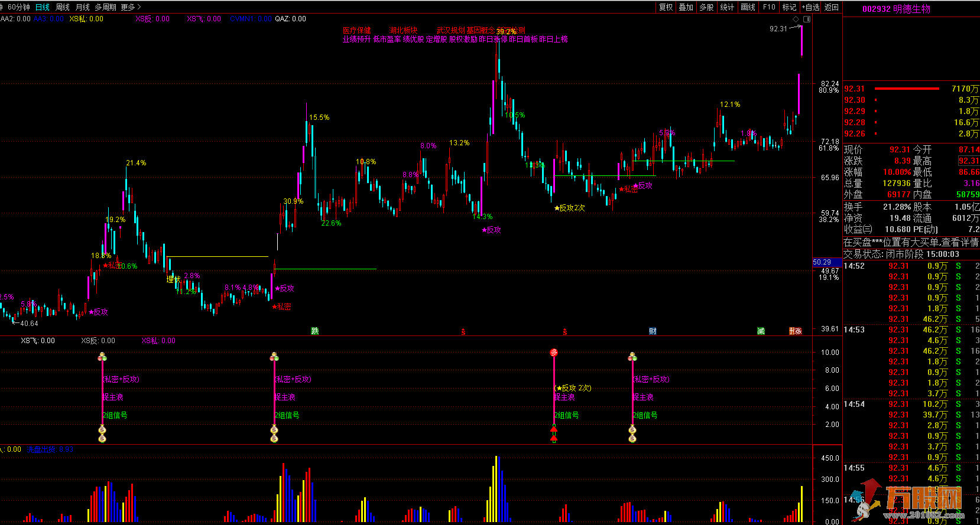The height and width of the screenshot is (525, 980).
Task: Click the diamond icon above the chart
Action: pos(796,19)
